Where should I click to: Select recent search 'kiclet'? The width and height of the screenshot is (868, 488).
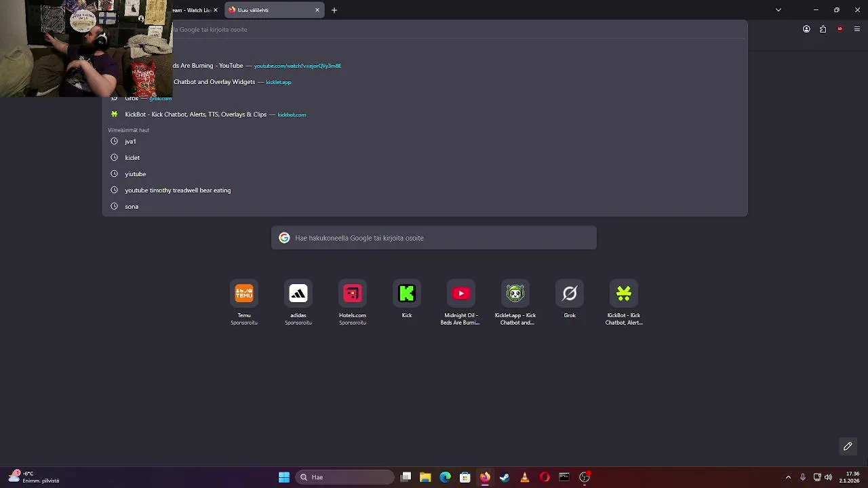point(425,157)
